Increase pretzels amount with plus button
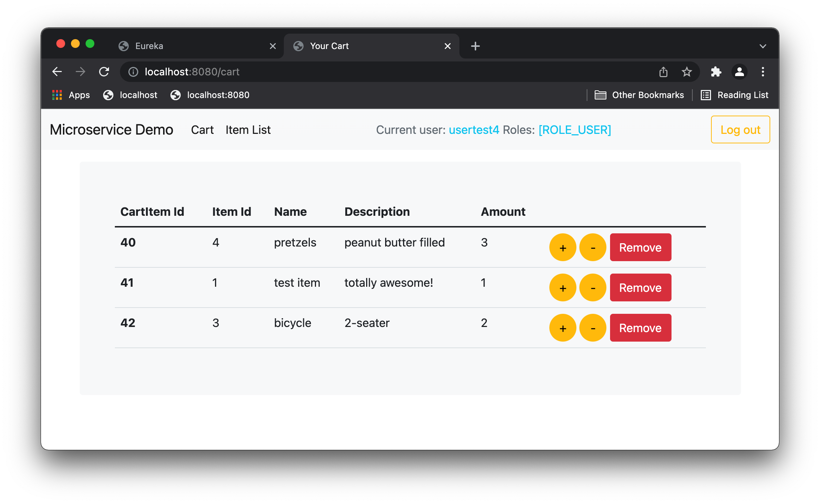 click(x=563, y=248)
